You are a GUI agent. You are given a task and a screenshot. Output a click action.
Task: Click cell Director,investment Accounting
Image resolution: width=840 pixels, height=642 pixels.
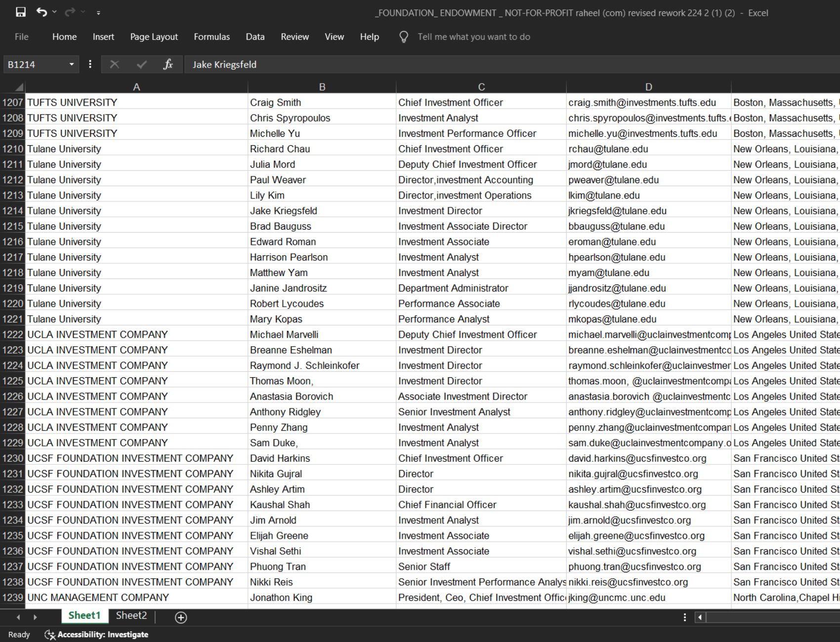point(481,180)
